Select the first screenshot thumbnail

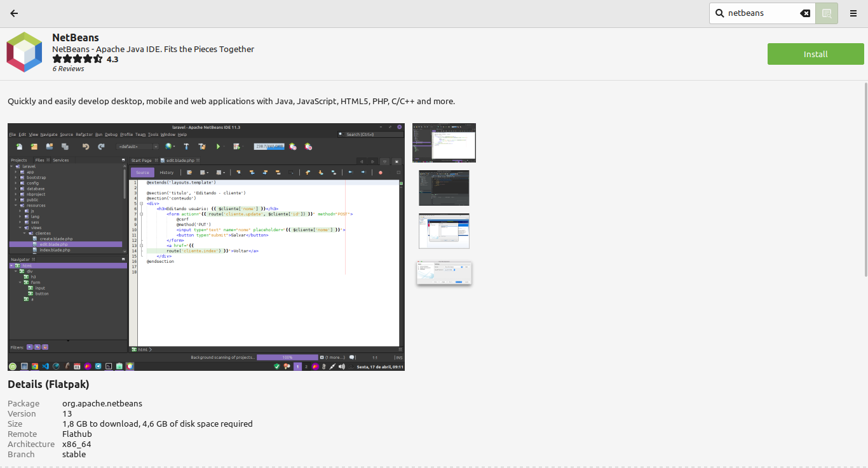pos(444,143)
